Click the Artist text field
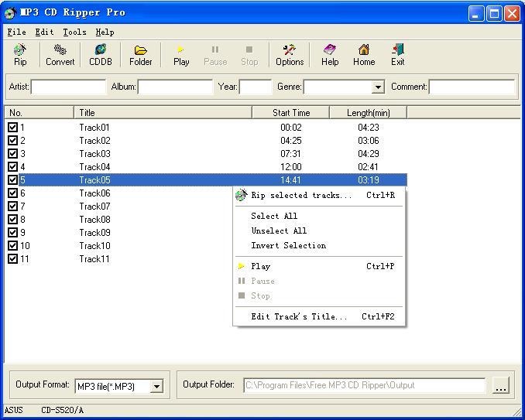 coord(68,87)
